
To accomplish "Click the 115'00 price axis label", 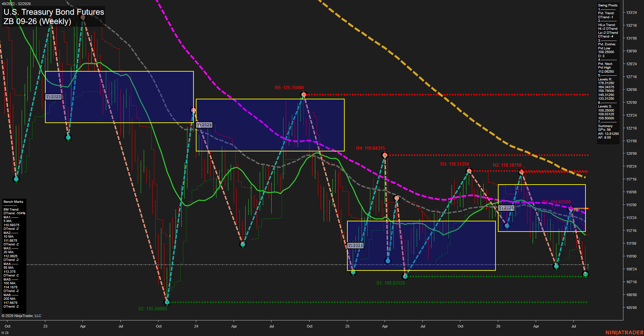I will click(631, 205).
